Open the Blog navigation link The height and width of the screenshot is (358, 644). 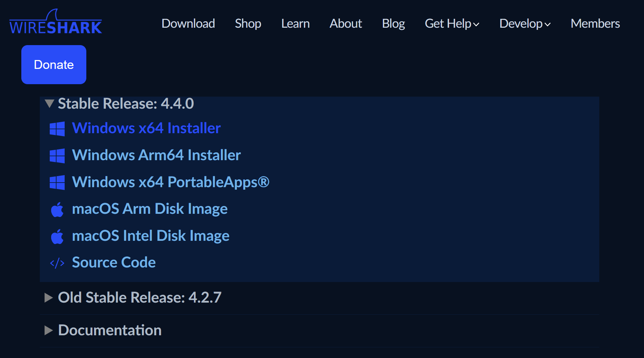[393, 24]
